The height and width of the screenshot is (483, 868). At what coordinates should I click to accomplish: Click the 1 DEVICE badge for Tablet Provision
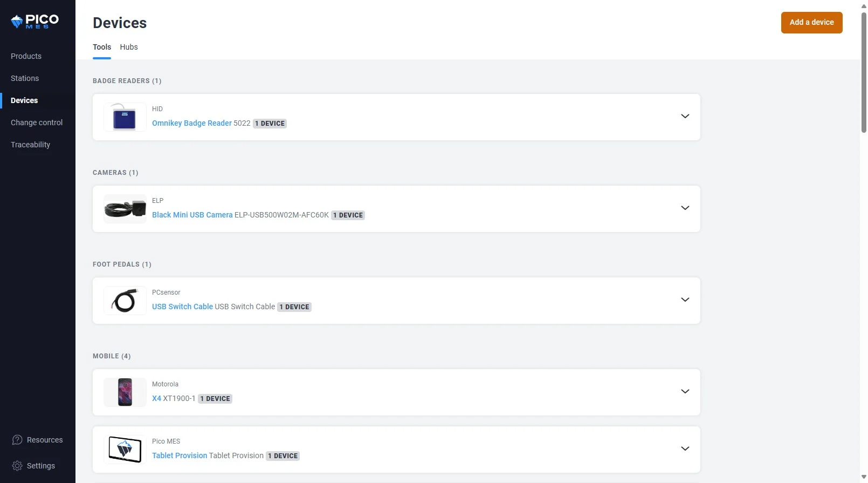tap(283, 456)
